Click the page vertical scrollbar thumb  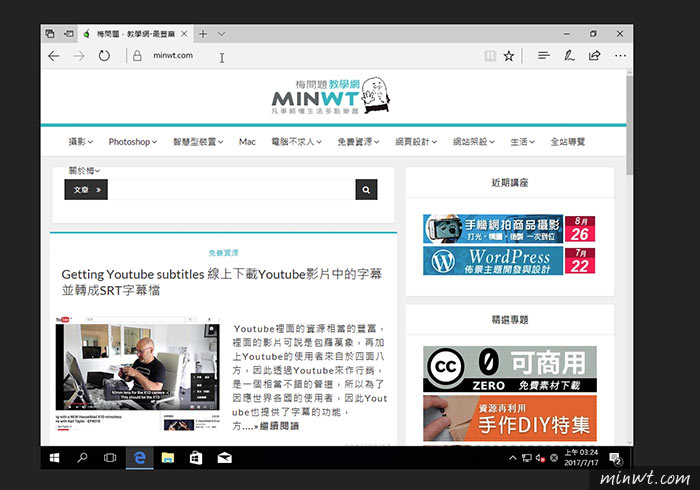coord(629,125)
